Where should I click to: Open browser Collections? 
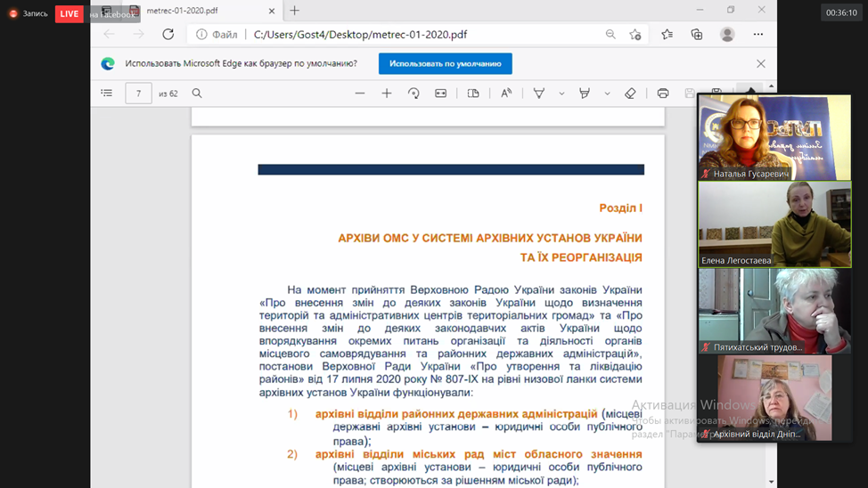pyautogui.click(x=697, y=35)
